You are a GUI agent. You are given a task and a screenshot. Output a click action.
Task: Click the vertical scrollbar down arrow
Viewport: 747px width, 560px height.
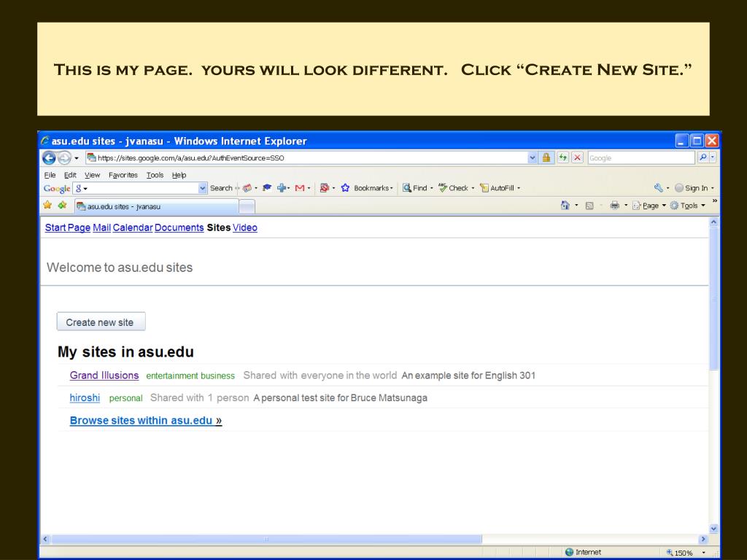click(713, 529)
